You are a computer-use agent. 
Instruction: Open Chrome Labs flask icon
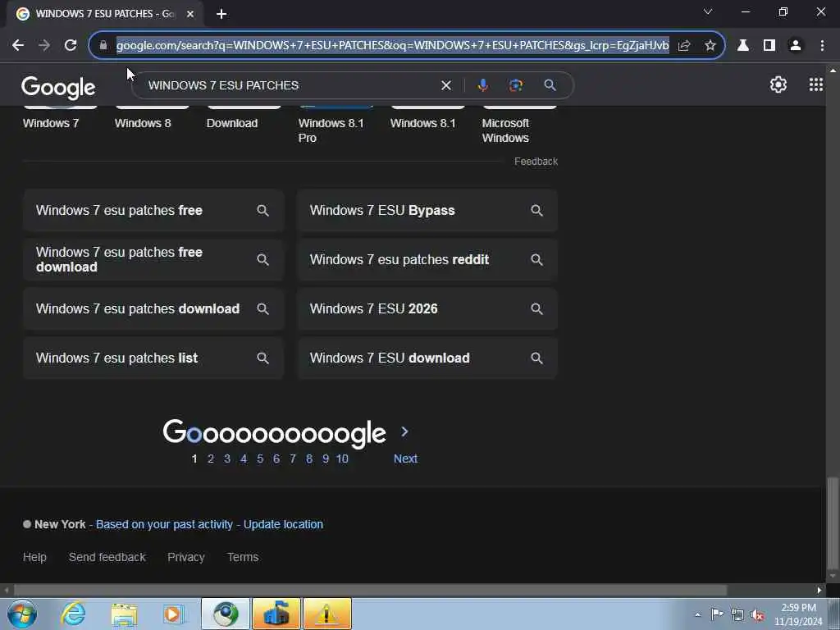[742, 45]
